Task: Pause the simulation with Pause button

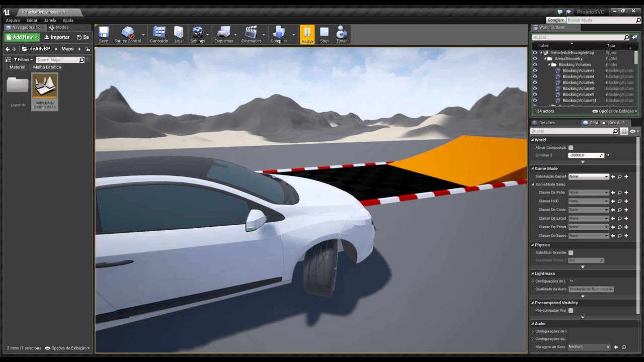Action: (307, 34)
